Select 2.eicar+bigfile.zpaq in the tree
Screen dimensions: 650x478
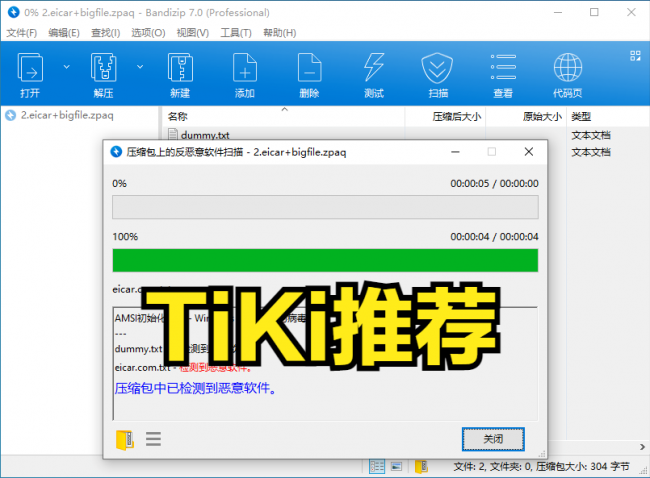[59, 115]
